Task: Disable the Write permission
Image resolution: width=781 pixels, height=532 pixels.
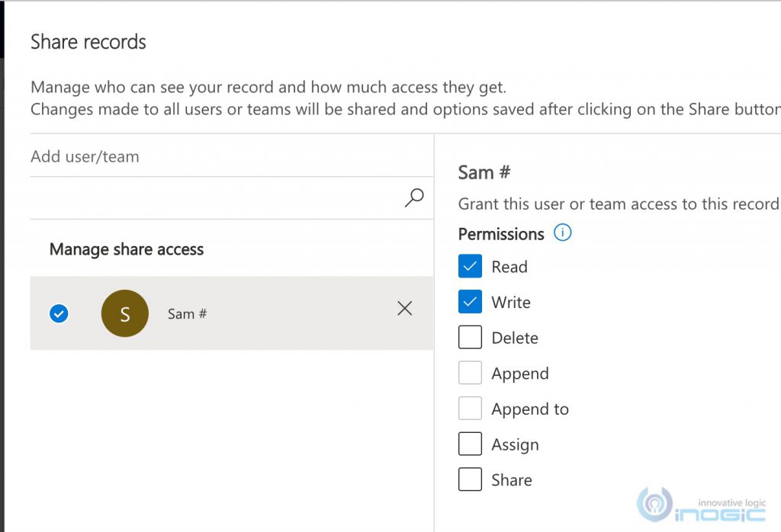Action: click(x=470, y=301)
